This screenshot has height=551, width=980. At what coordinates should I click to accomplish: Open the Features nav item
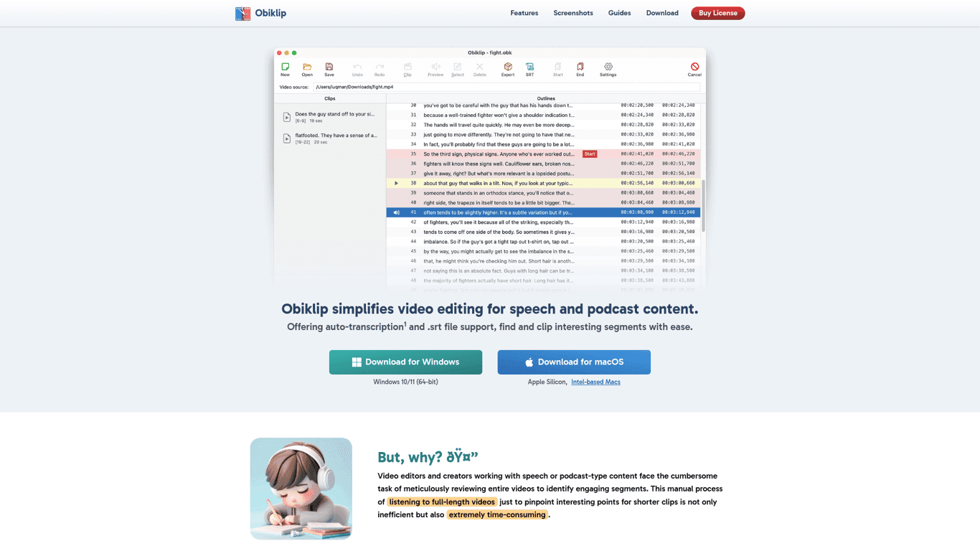point(524,13)
